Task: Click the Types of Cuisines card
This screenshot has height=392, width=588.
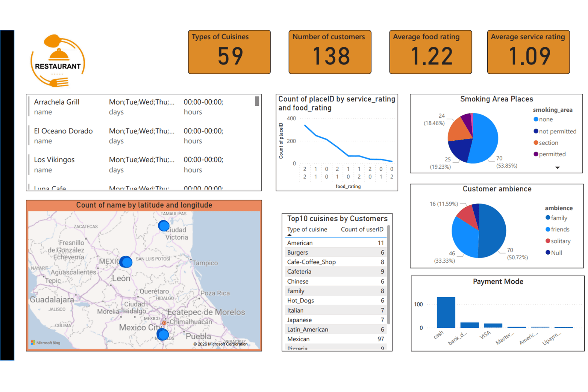Action: coord(229,52)
